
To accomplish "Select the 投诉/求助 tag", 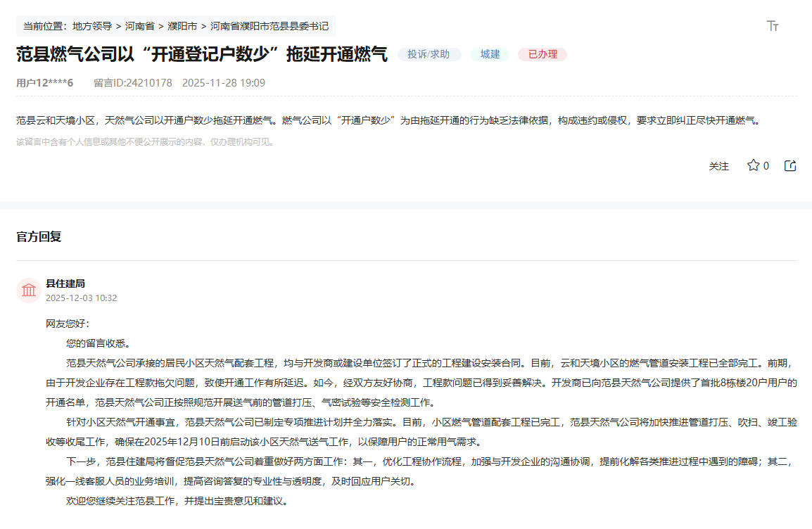I will [x=429, y=54].
